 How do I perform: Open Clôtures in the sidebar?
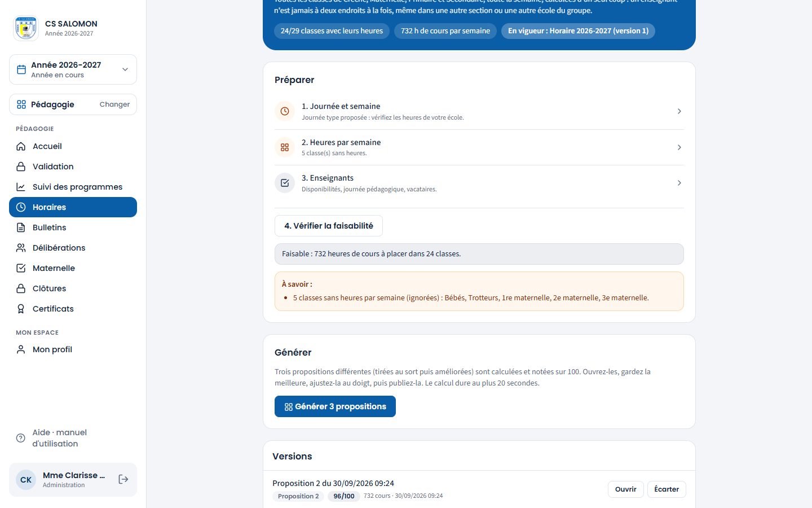pyautogui.click(x=73, y=288)
